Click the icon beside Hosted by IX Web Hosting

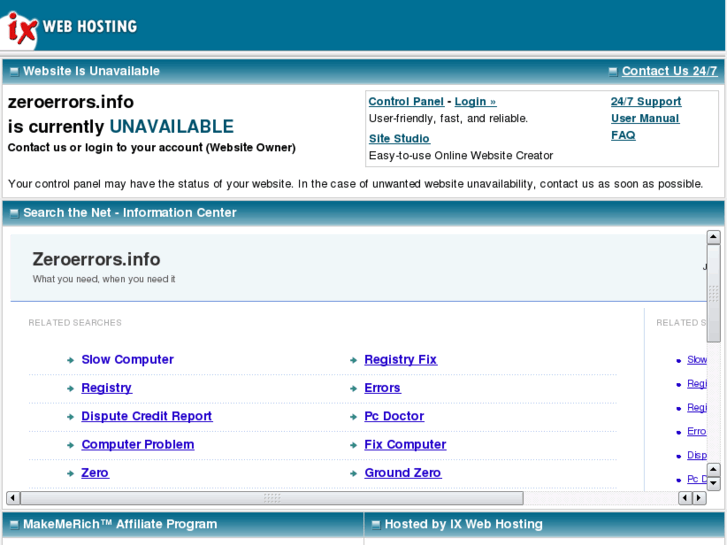click(376, 525)
